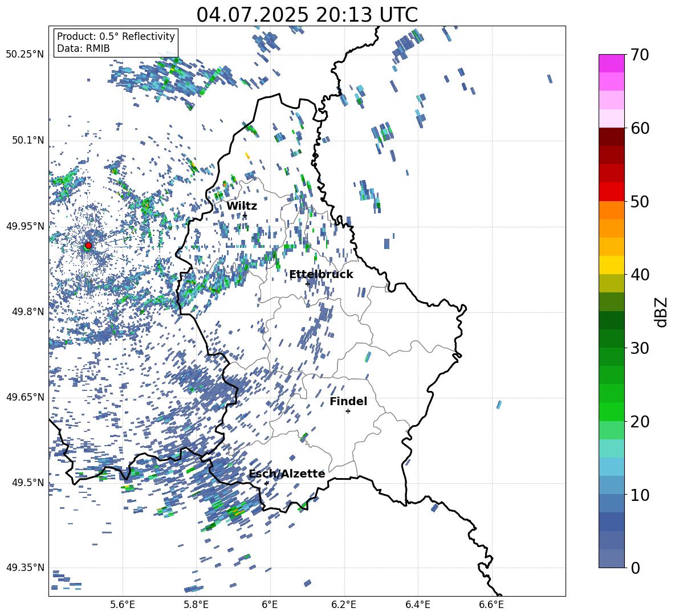Click the 6.4°E longitude label

(417, 605)
